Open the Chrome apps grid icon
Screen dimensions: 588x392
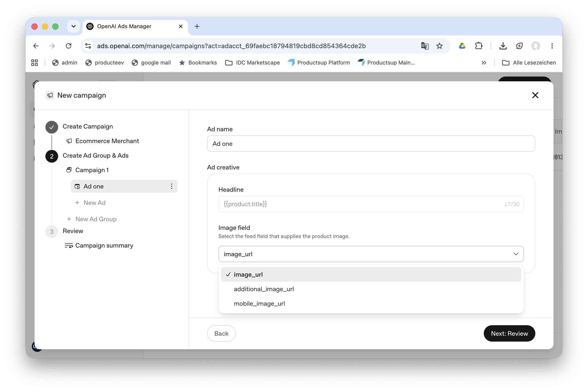34,63
